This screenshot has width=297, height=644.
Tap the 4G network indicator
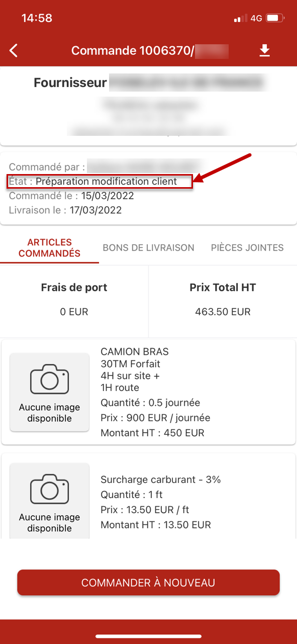[x=256, y=18]
